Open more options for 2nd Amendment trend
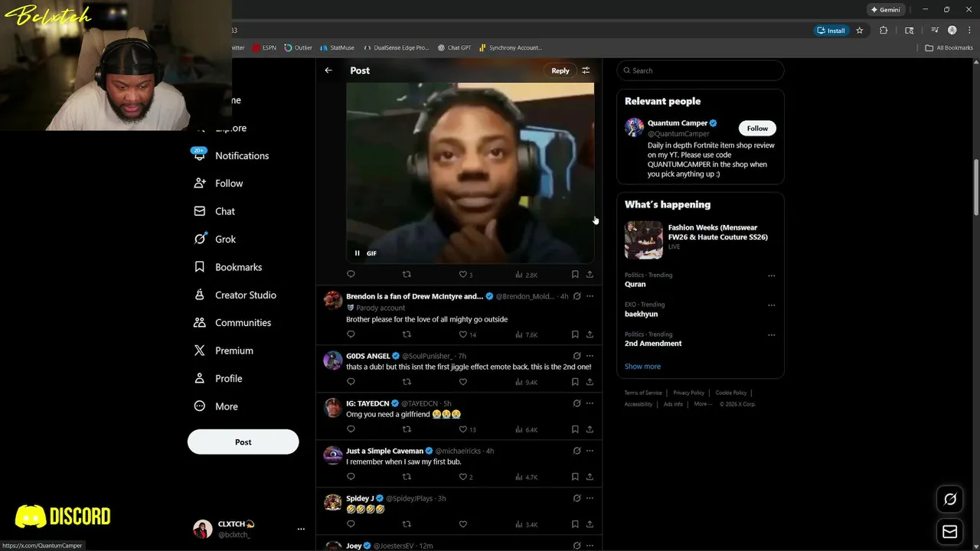The image size is (980, 551). [771, 335]
